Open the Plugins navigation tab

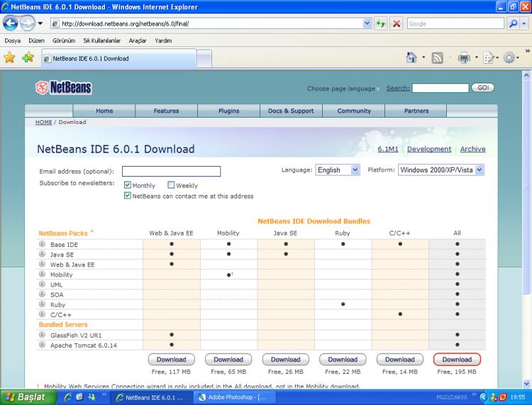[228, 111]
